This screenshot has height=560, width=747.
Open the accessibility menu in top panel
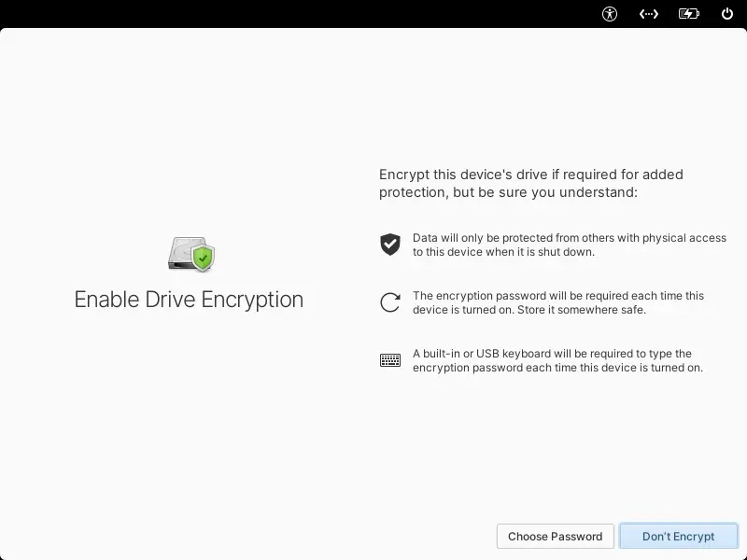(610, 14)
